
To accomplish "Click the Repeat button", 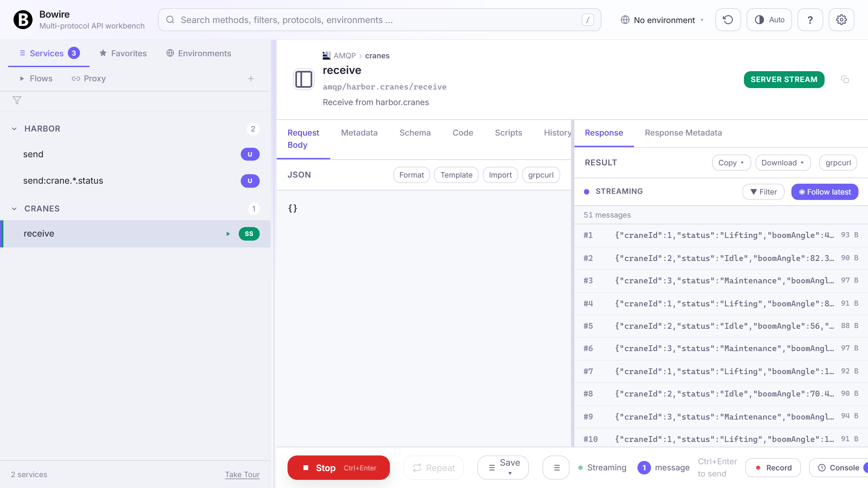I will pos(434,468).
